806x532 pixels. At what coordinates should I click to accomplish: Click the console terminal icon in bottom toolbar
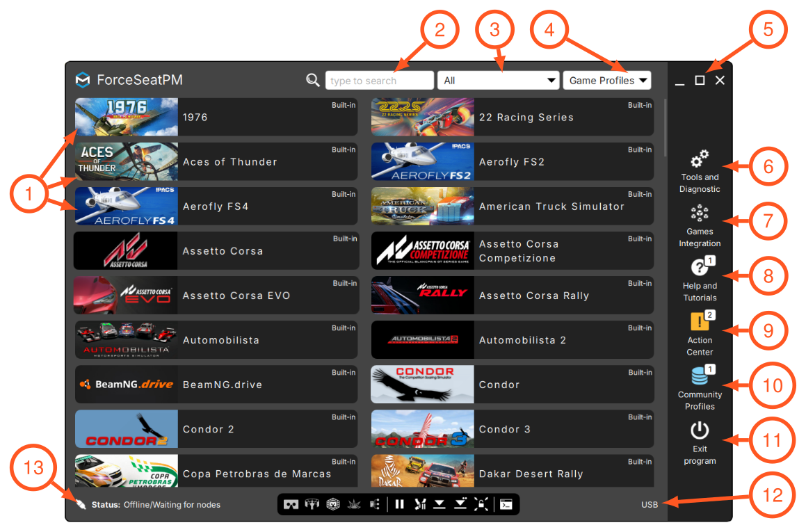click(x=506, y=505)
